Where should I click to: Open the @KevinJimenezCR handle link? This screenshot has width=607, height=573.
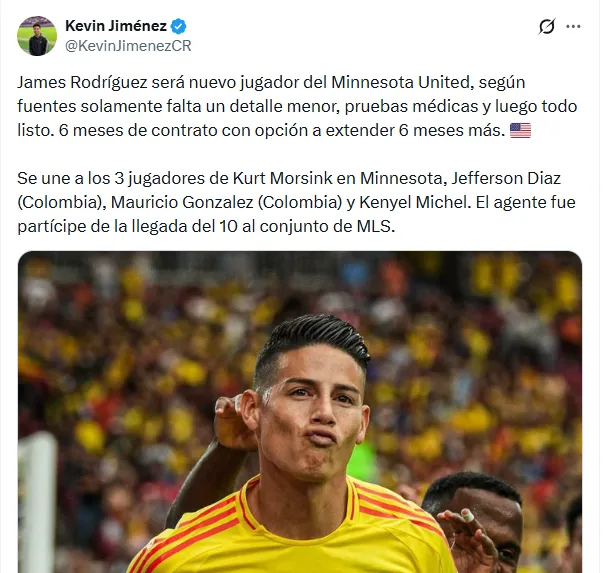[x=128, y=46]
